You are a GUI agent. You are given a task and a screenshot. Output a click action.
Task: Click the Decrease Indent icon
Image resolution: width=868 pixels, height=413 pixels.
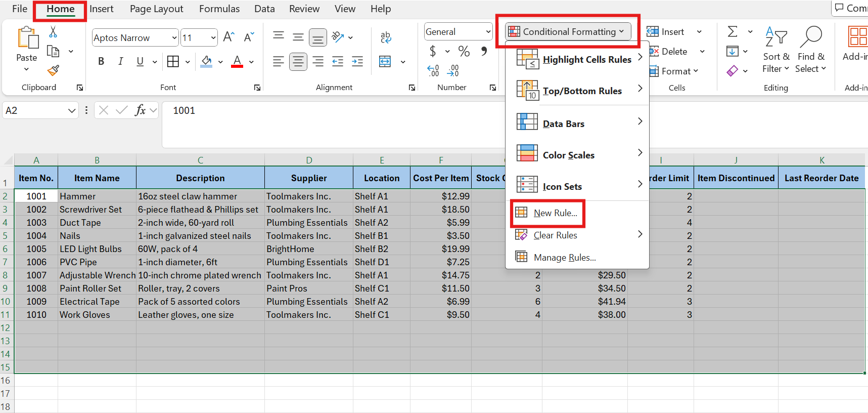[x=338, y=62]
